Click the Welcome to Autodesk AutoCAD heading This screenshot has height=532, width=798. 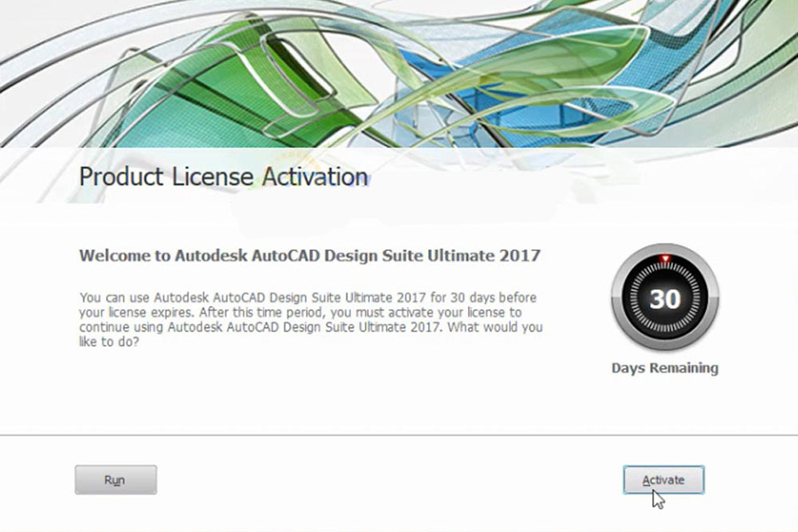click(x=309, y=255)
